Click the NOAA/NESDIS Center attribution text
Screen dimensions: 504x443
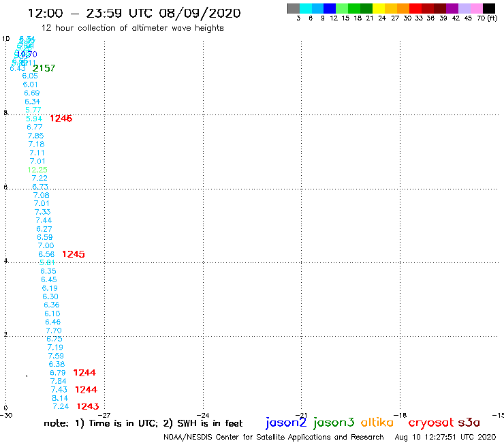tap(274, 437)
